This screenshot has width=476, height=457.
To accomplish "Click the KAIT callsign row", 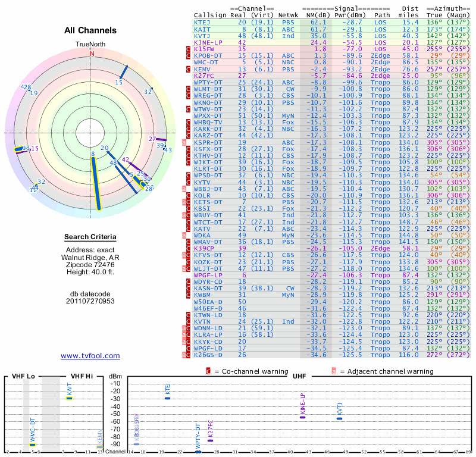I will pyautogui.click(x=202, y=29).
